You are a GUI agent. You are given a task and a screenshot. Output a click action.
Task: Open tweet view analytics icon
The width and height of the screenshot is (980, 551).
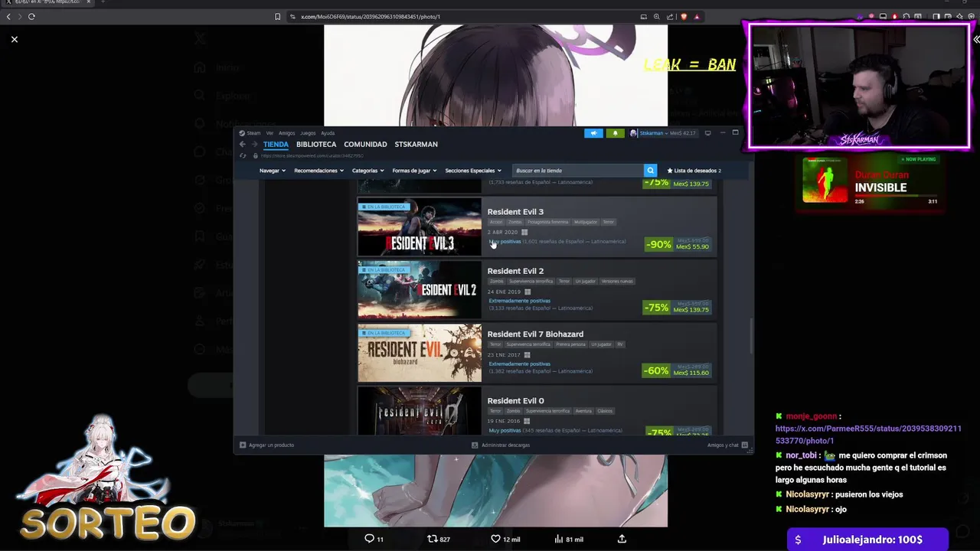point(559,539)
